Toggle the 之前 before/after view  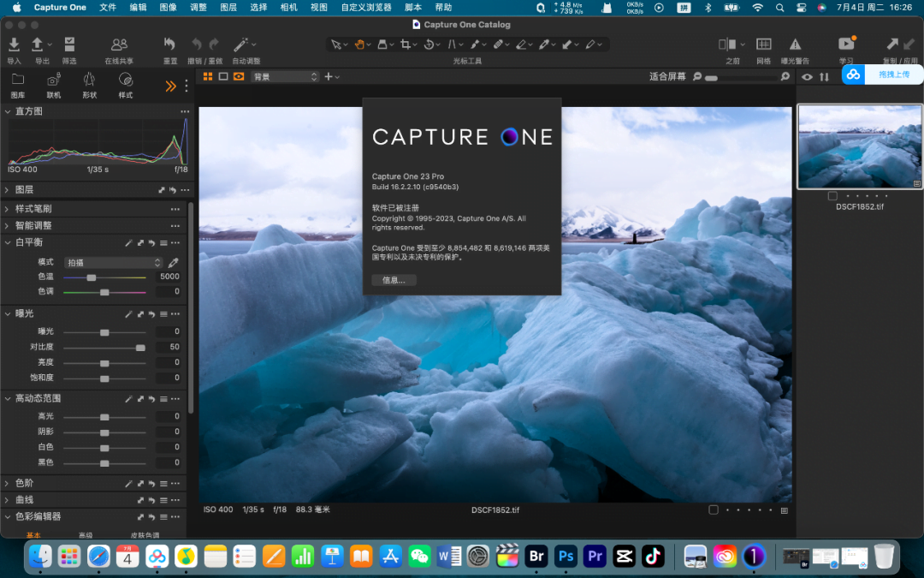(727, 45)
